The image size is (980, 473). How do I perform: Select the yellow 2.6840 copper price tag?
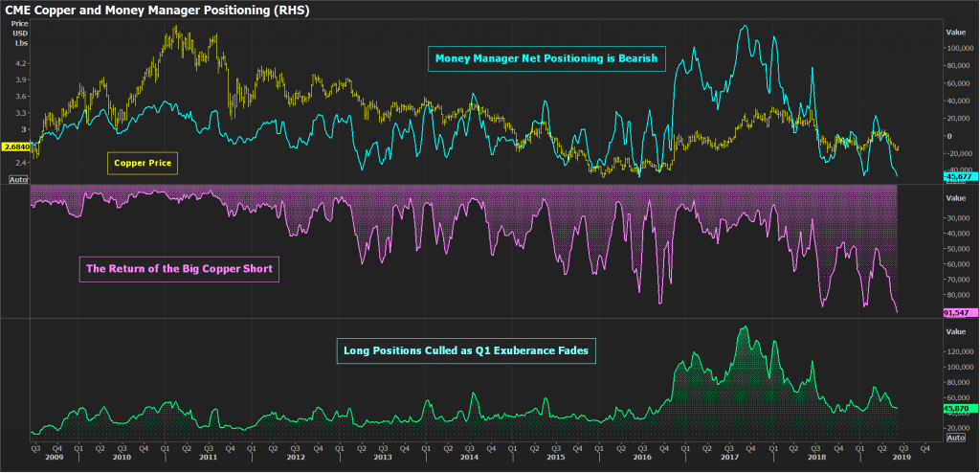(x=16, y=146)
